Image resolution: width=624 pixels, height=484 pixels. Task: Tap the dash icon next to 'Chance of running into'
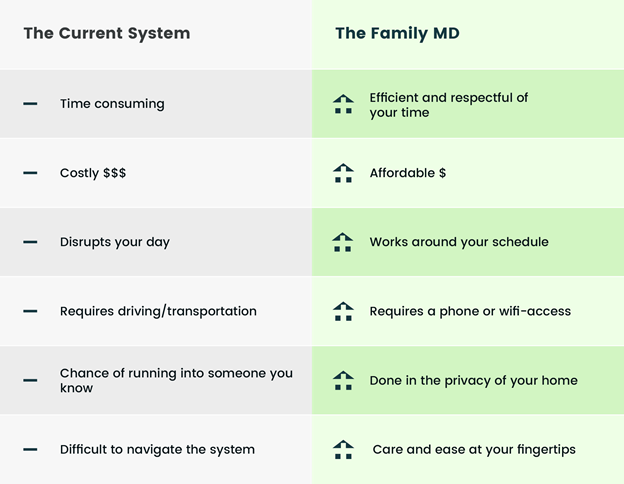pyautogui.click(x=30, y=380)
